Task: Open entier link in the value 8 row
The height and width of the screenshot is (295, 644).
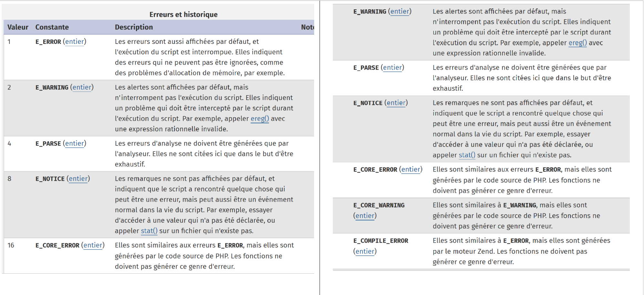Action: [78, 178]
